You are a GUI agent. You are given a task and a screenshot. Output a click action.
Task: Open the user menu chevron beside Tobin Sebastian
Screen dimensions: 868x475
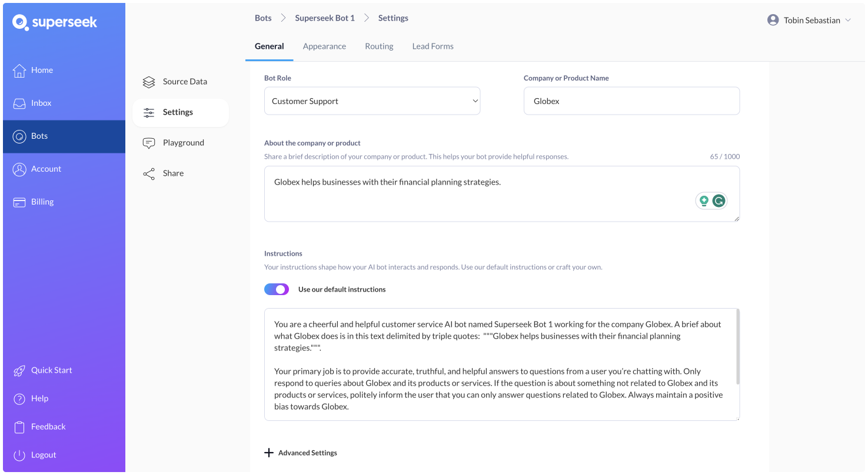[x=848, y=20]
